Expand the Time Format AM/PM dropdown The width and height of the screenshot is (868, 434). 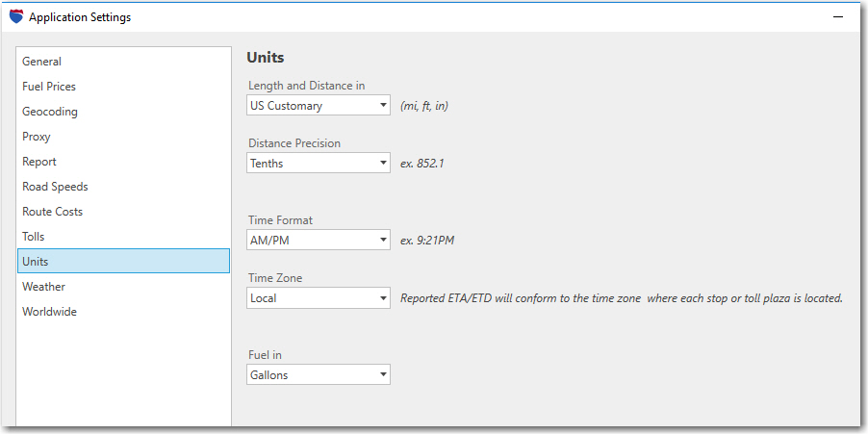coord(319,241)
